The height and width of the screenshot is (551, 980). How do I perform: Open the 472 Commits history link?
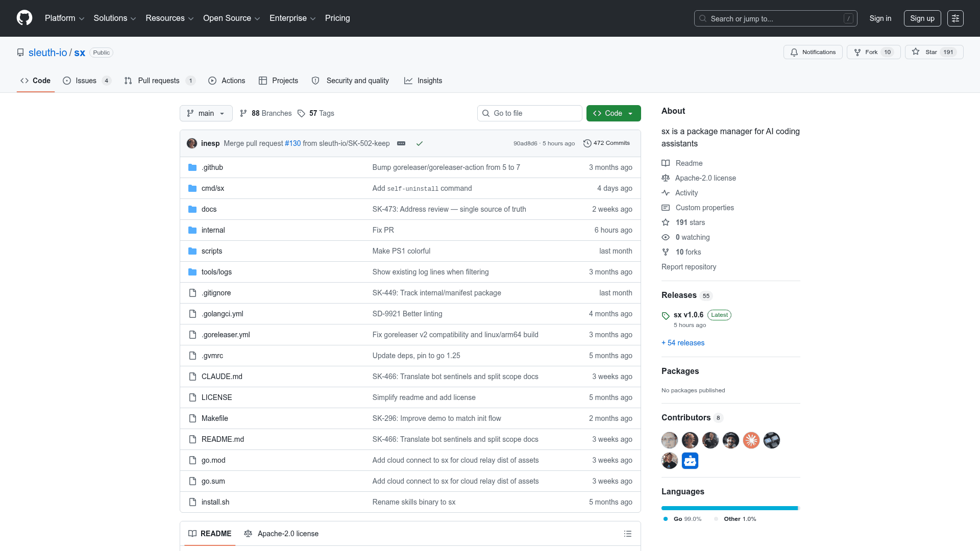pos(606,143)
